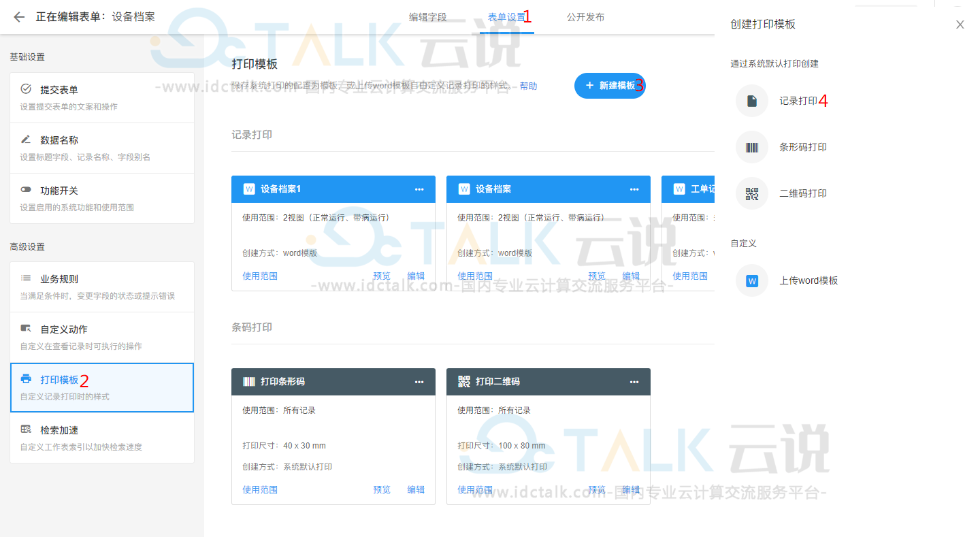Click 编辑 on 设备档案 card
This screenshot has width=980, height=537.
coord(631,276)
